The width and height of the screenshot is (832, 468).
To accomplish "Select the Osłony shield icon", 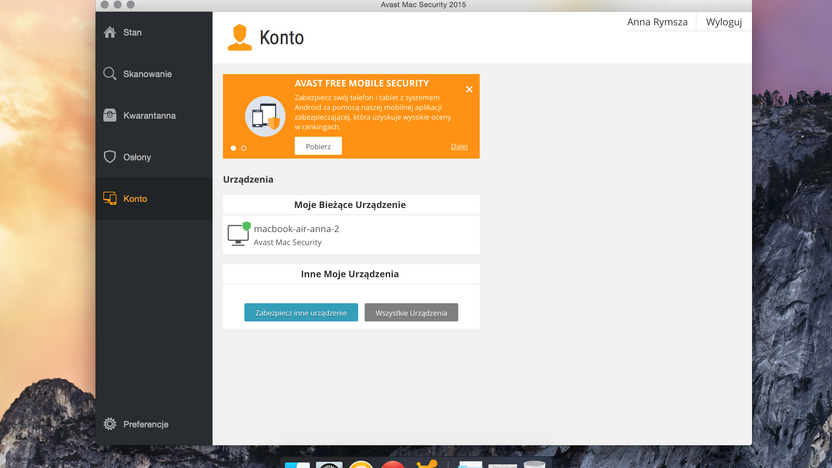I will 110,157.
